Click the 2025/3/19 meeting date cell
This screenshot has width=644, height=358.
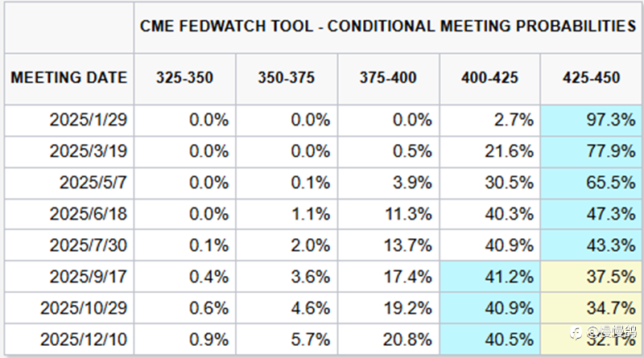pos(89,151)
